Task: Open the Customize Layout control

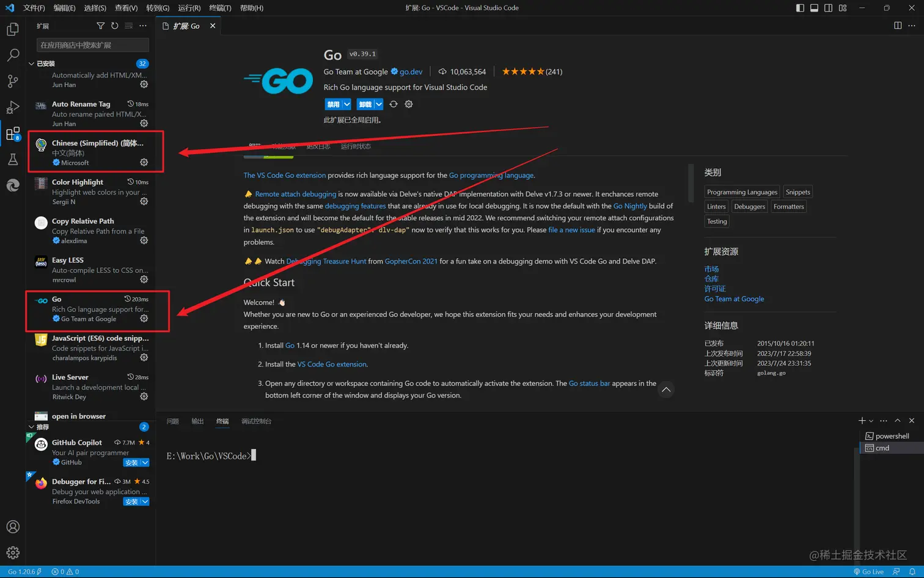Action: (843, 8)
